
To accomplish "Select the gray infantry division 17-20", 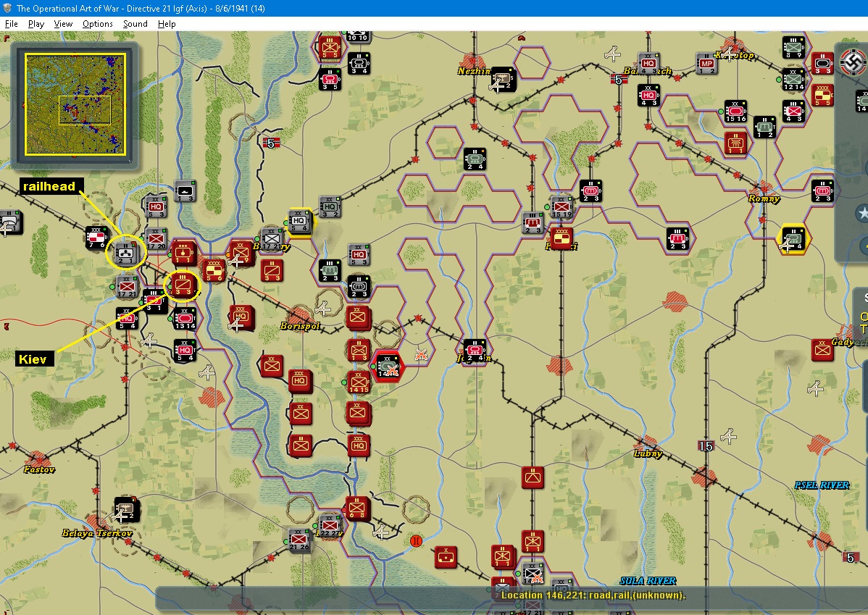I will 156,239.
